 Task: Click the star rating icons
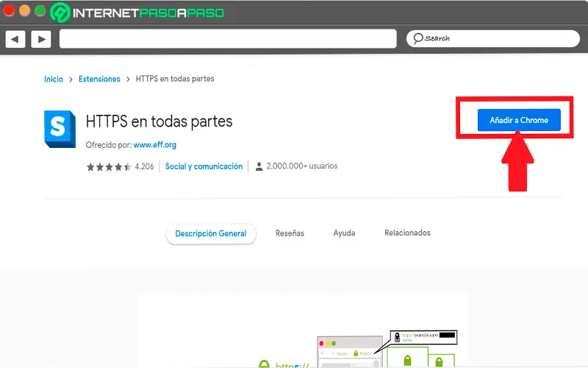coord(109,166)
